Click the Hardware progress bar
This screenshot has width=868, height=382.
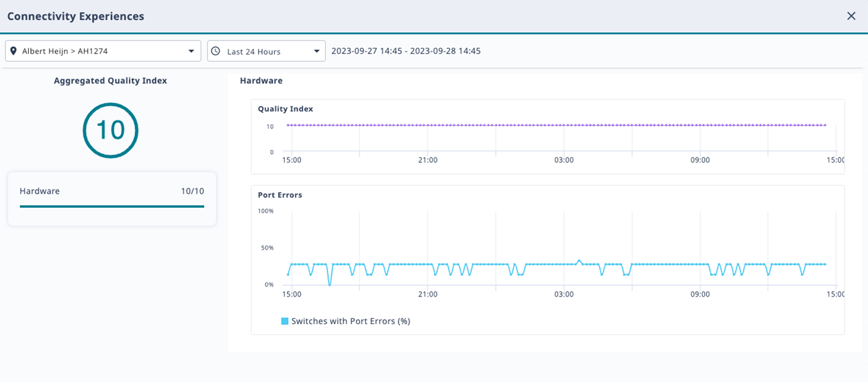point(112,206)
